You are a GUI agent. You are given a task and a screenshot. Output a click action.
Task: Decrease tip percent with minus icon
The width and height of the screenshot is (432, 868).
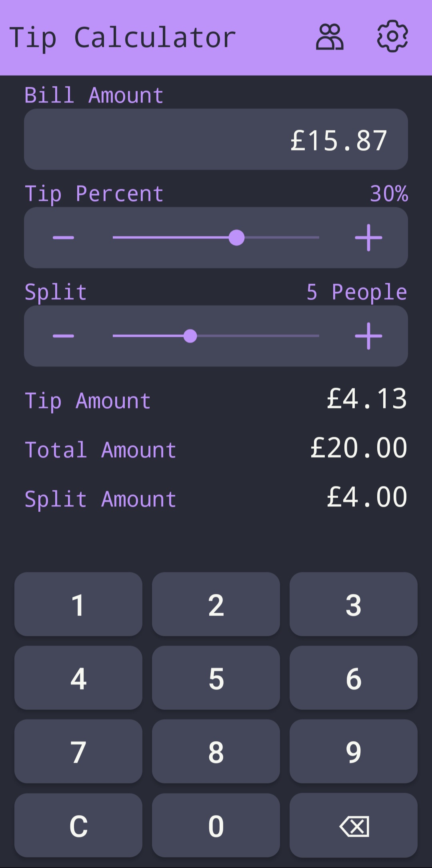click(64, 238)
